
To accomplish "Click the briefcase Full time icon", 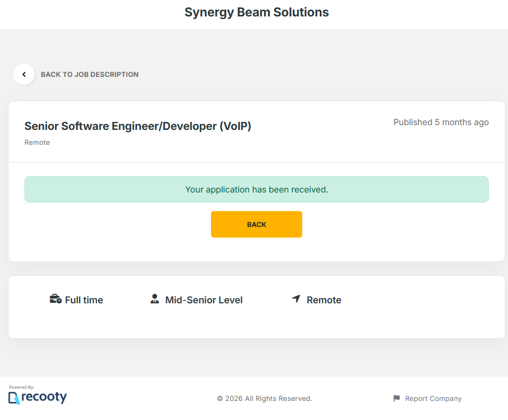I will click(56, 299).
